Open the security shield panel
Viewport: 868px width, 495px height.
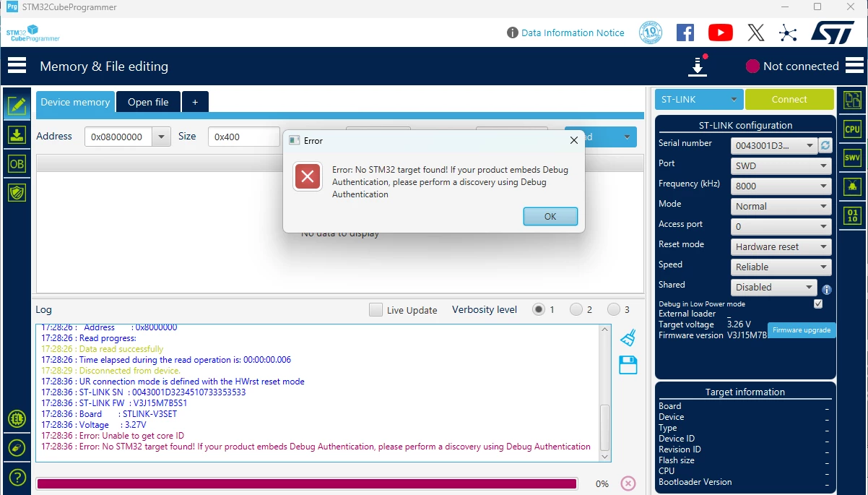[17, 192]
